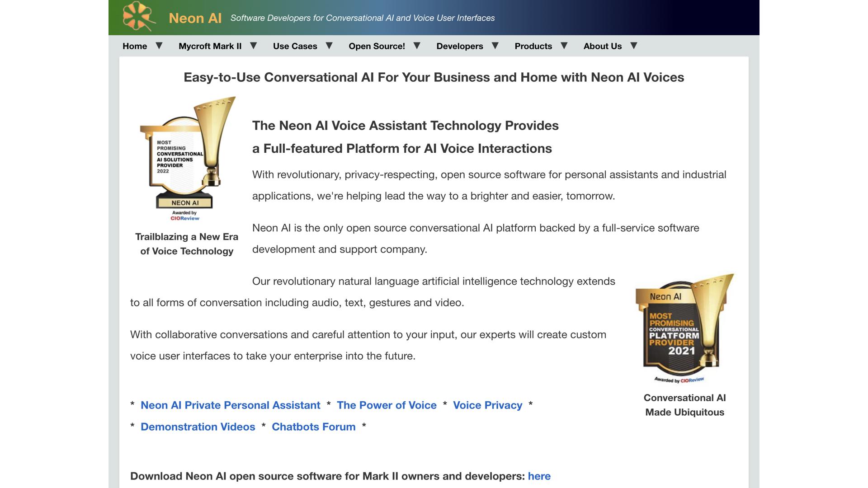Expand the Developers dropdown arrow
Viewport: 868px width, 488px height.
tap(495, 46)
